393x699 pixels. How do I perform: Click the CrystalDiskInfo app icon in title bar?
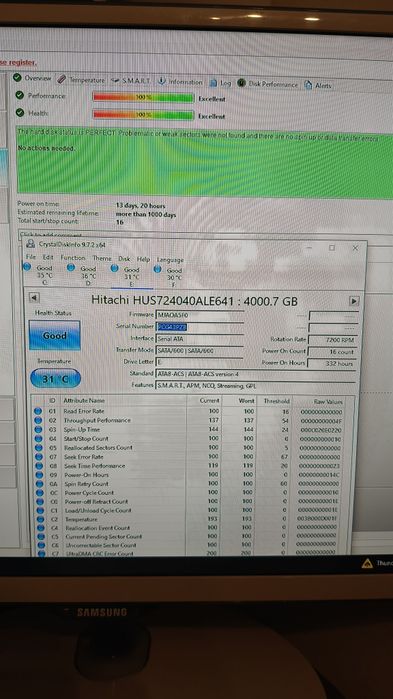pyautogui.click(x=30, y=244)
